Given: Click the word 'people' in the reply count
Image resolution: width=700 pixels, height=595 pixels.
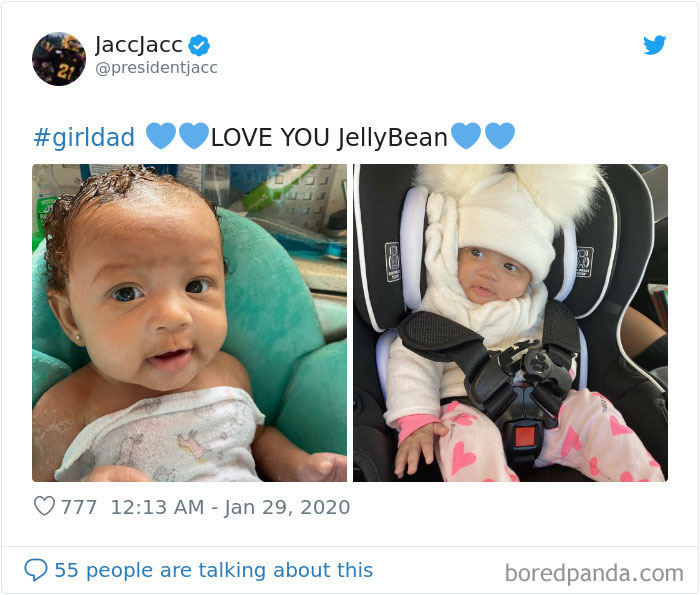Looking at the screenshot, I should click(x=120, y=571).
